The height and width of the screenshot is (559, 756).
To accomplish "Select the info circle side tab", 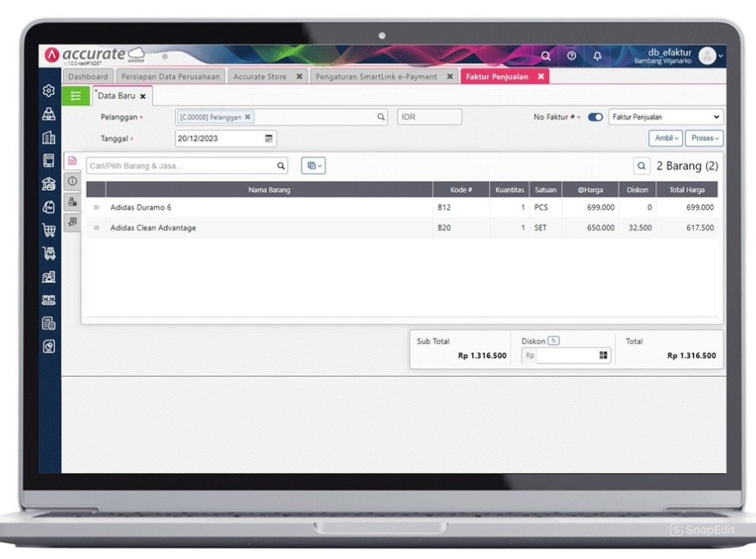I will (72, 181).
